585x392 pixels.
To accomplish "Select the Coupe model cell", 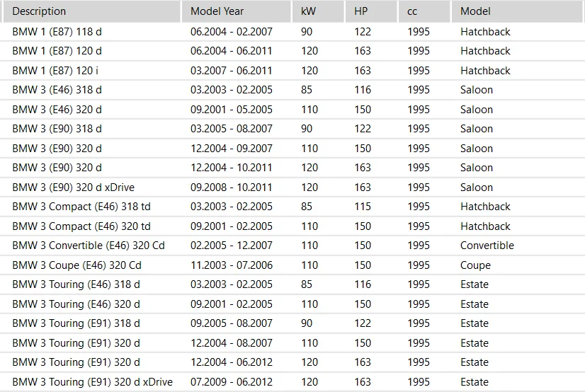I will 475,265.
